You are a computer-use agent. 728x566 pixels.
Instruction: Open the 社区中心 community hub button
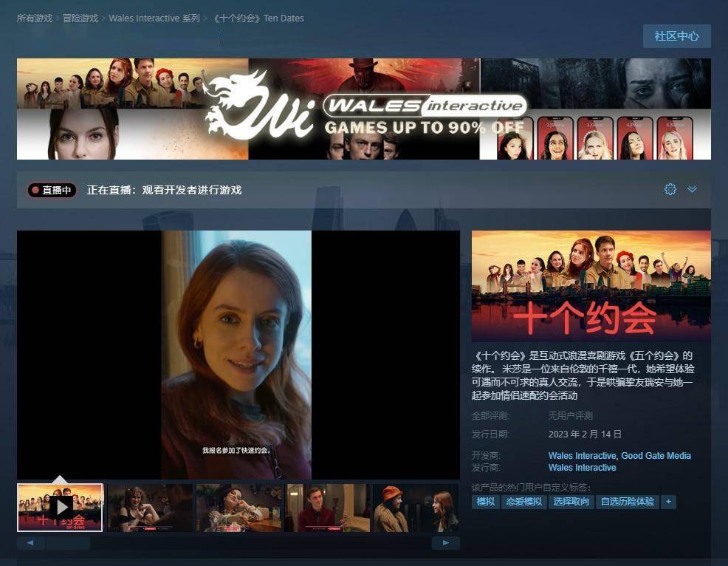pos(676,36)
